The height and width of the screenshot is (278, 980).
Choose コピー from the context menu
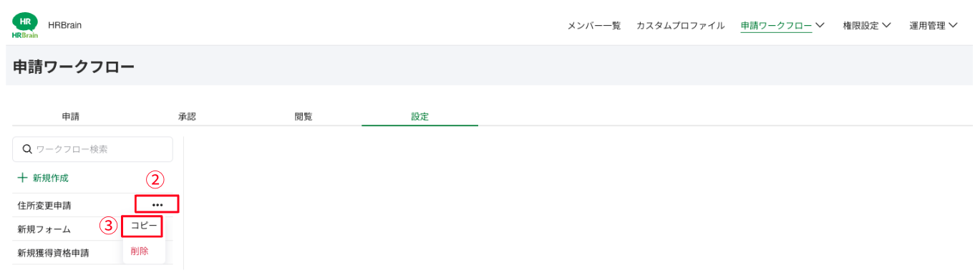(x=144, y=226)
